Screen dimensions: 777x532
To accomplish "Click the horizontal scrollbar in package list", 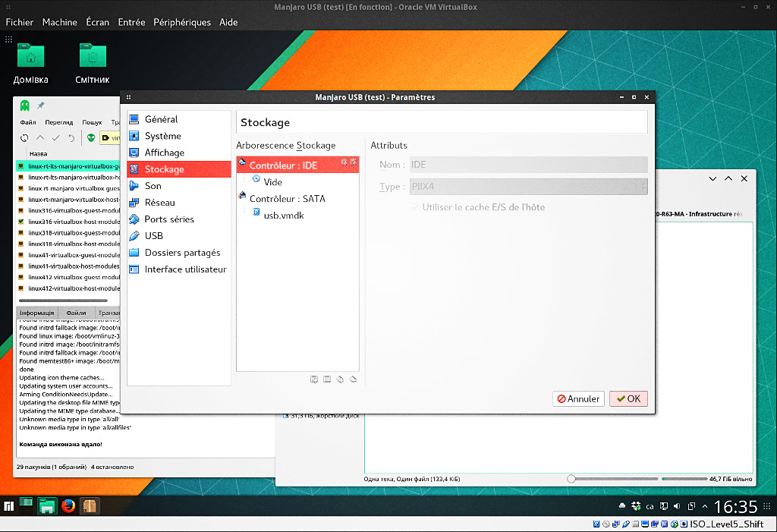I will 63,301.
